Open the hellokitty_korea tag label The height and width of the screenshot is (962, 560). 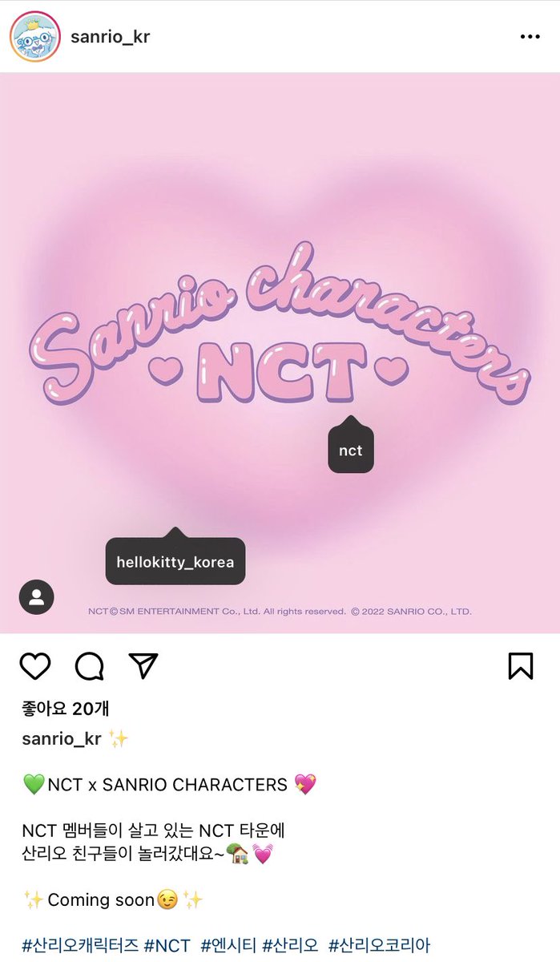coord(175,562)
